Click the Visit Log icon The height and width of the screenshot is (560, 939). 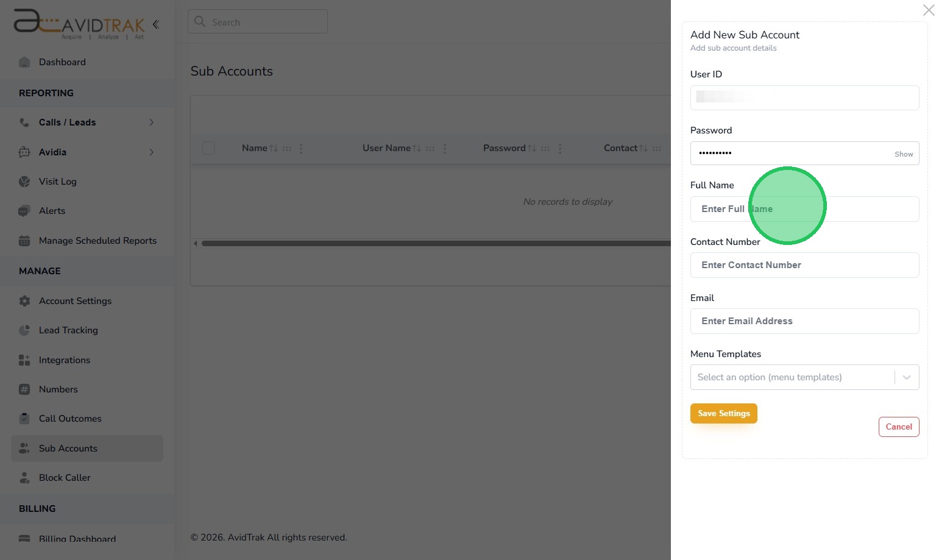24,182
